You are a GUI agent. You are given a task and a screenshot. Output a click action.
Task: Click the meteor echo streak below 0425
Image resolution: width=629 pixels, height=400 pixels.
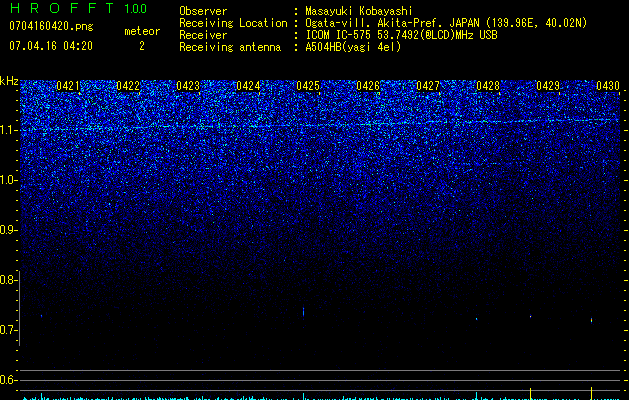coord(303,312)
